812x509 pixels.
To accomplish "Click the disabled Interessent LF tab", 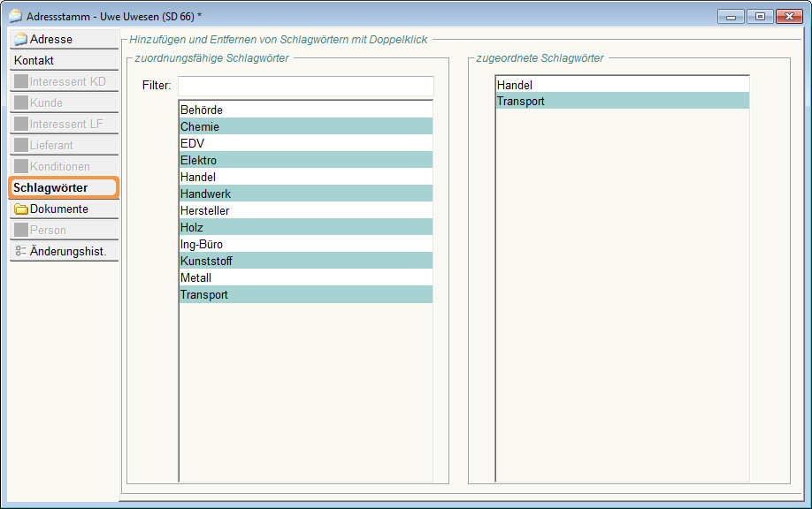I will [64, 124].
